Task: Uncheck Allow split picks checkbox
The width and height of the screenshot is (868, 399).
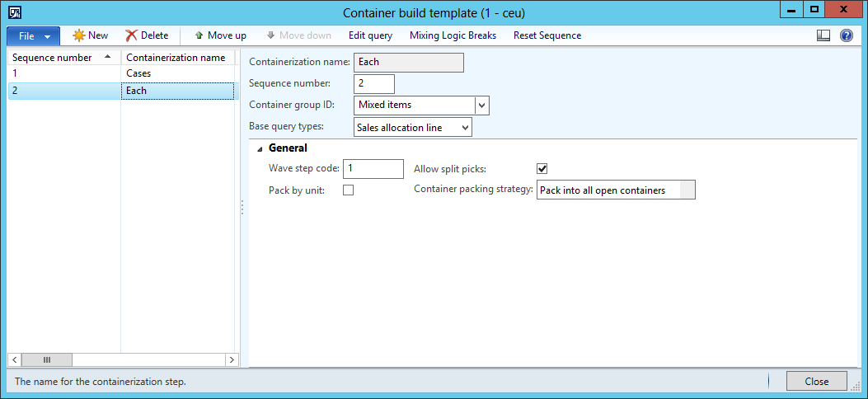Action: tap(542, 169)
